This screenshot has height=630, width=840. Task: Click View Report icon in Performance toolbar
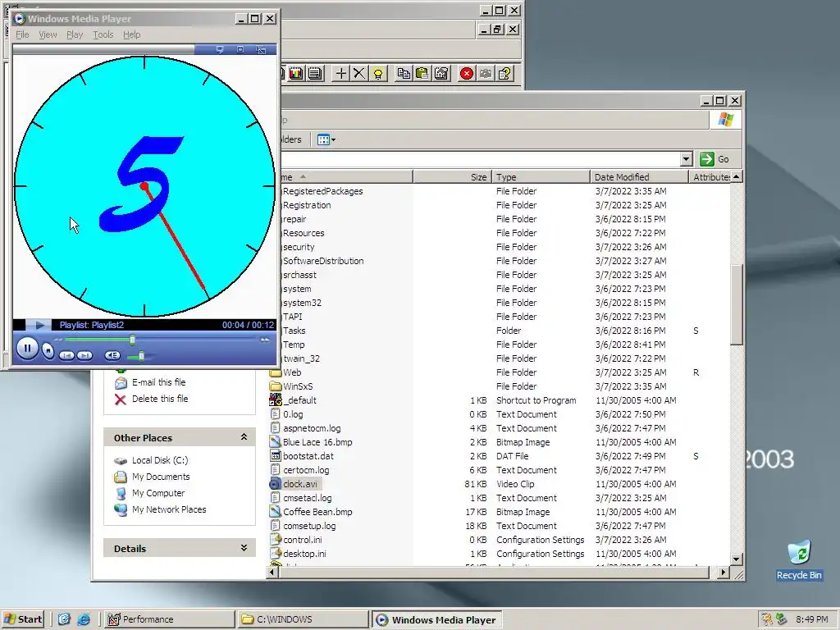(315, 73)
